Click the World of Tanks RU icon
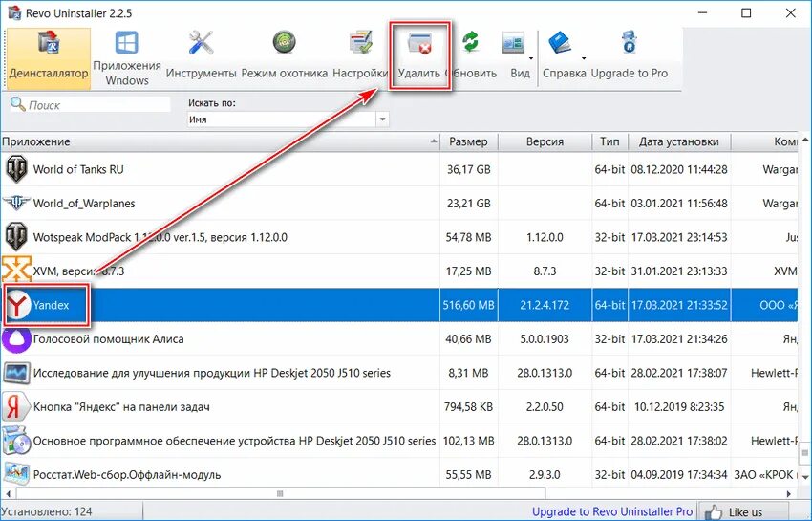 pyautogui.click(x=16, y=169)
